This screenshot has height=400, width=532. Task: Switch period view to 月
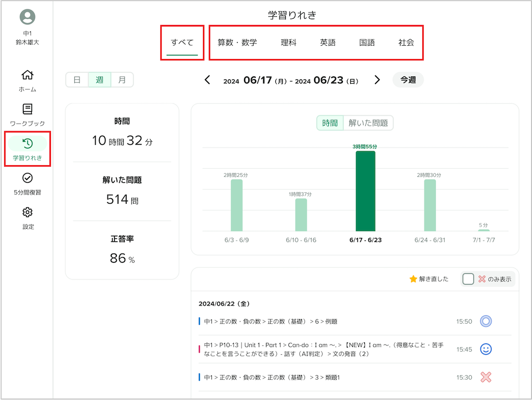pyautogui.click(x=122, y=79)
